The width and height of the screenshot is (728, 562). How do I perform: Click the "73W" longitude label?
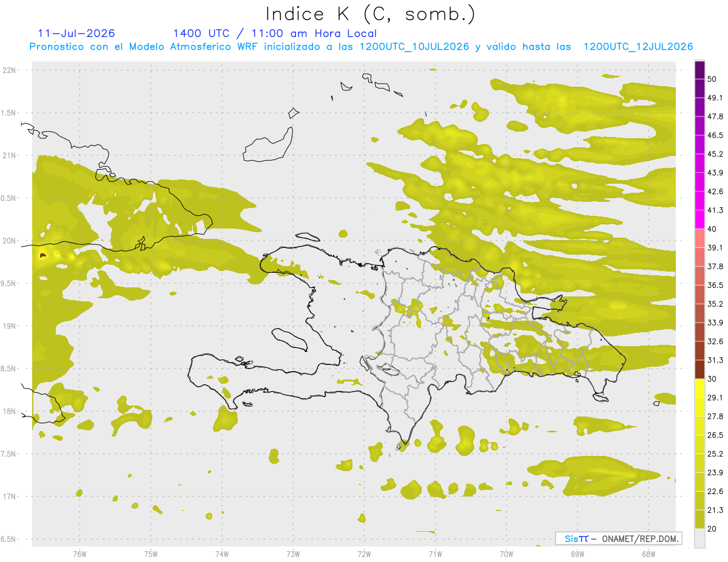293,554
